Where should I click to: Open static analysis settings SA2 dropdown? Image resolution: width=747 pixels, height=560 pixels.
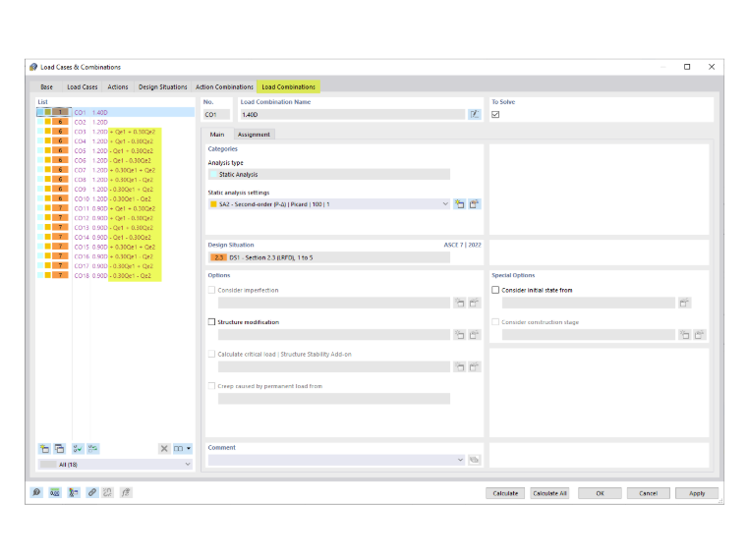445,204
